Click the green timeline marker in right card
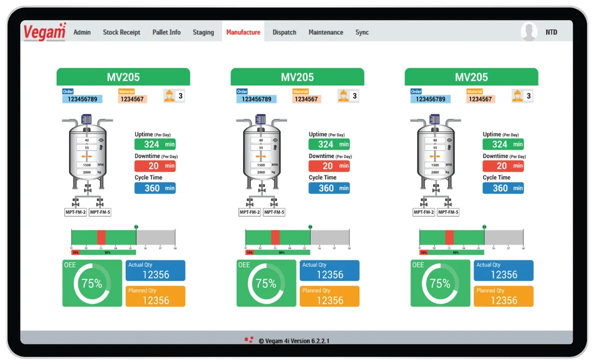Image resolution: width=594 pixels, height=364 pixels. [484, 227]
